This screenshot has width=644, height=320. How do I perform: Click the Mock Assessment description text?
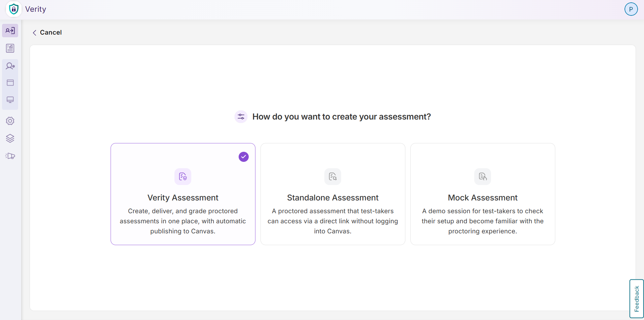(x=483, y=221)
